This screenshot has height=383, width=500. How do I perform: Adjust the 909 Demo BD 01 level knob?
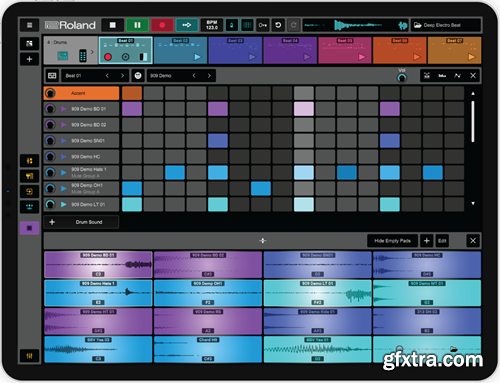50,109
